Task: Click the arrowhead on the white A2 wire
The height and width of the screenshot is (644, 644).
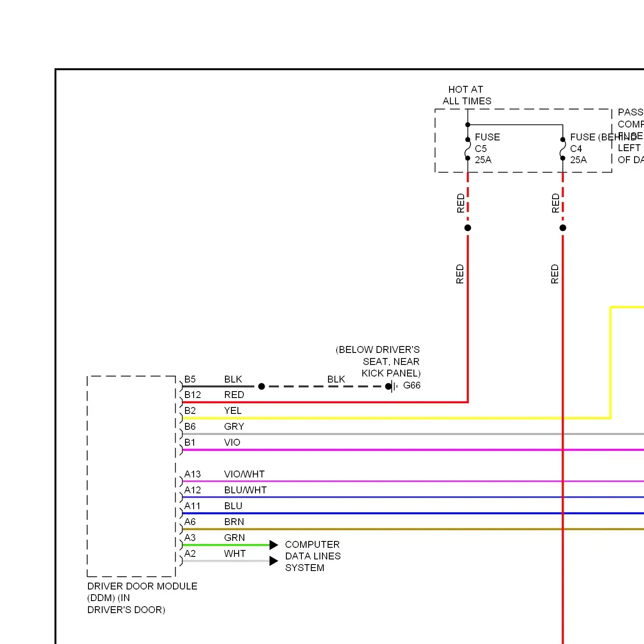Action: 273,561
